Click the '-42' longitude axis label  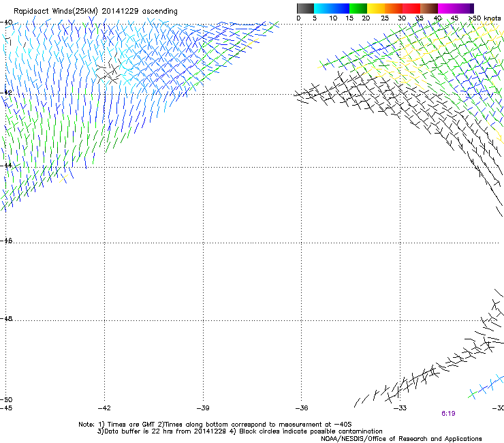(x=104, y=408)
